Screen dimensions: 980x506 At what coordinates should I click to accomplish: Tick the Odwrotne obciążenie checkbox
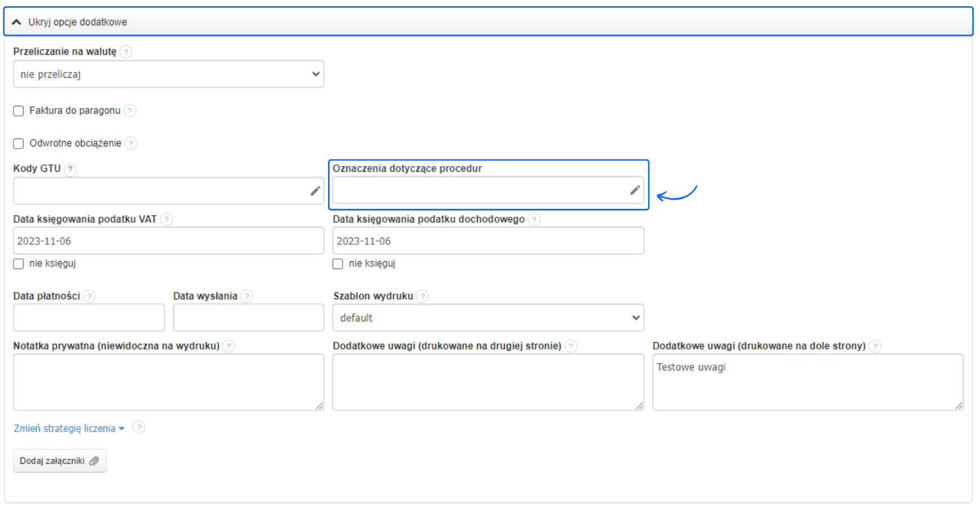tap(19, 144)
